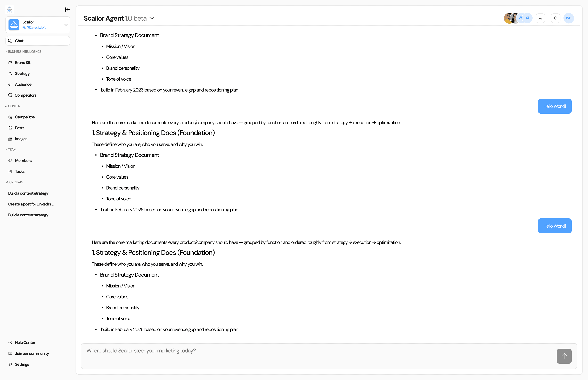
Task: Open the chat titled Create a post for LinkedIn
Action: (x=31, y=204)
